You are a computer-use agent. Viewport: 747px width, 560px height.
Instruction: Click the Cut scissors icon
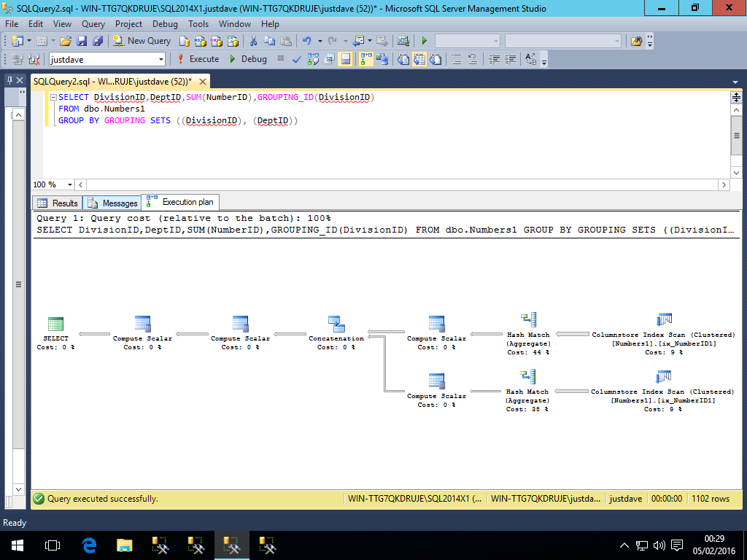pyautogui.click(x=253, y=41)
